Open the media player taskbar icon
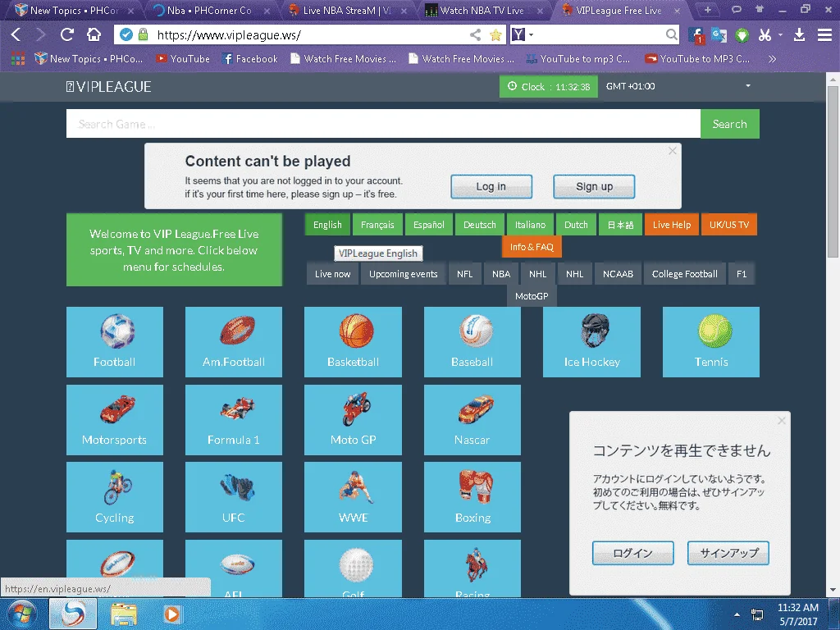The height and width of the screenshot is (630, 840). click(x=171, y=614)
